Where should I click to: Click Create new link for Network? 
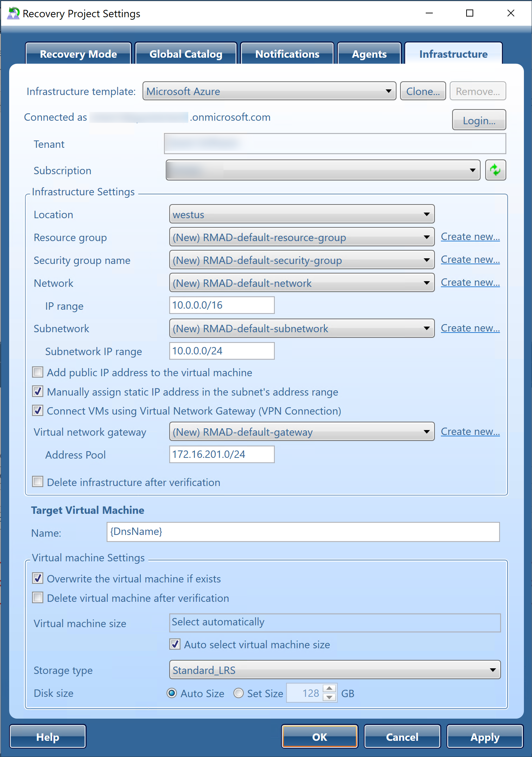(x=470, y=283)
